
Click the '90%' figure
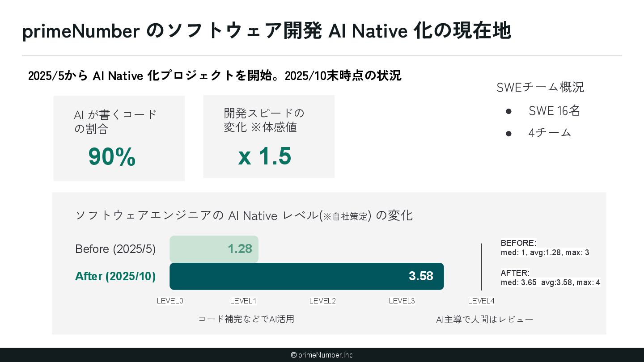(x=112, y=157)
